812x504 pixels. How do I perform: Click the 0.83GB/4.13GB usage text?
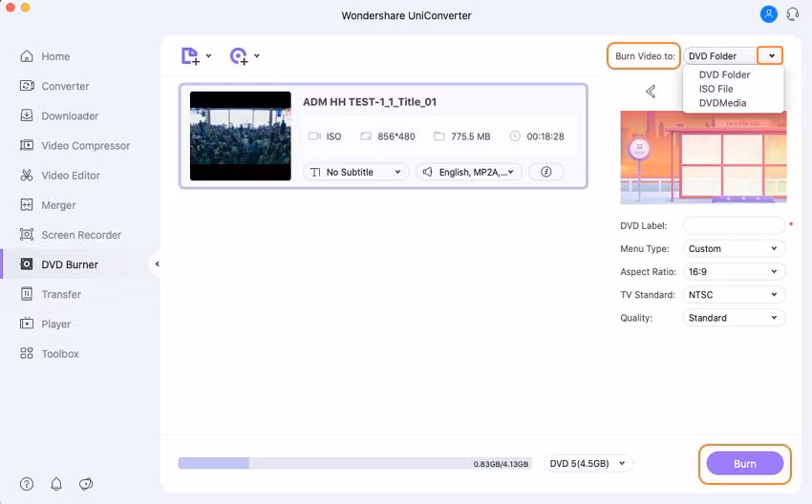click(501, 464)
